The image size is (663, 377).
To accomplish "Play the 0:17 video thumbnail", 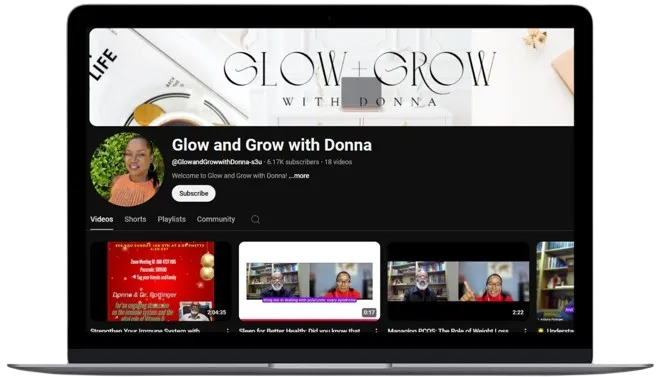I will (x=310, y=281).
